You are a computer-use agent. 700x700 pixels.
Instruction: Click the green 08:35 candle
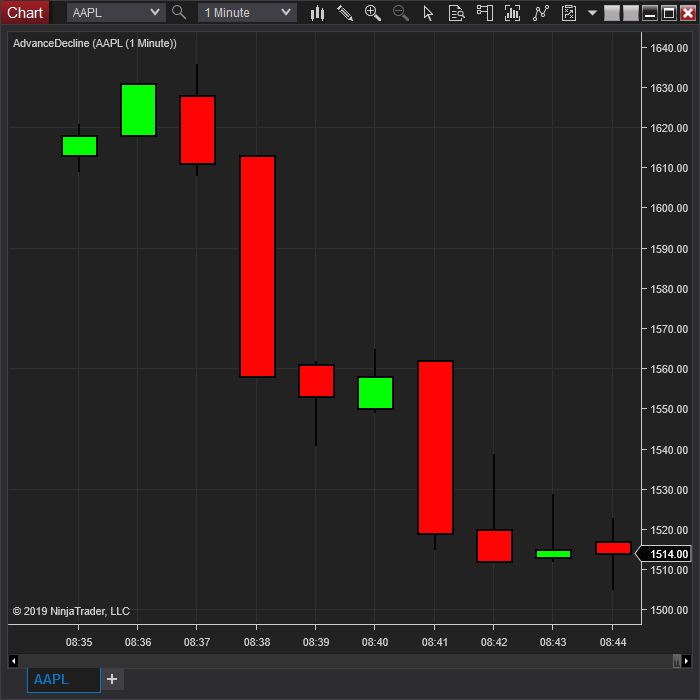(79, 146)
